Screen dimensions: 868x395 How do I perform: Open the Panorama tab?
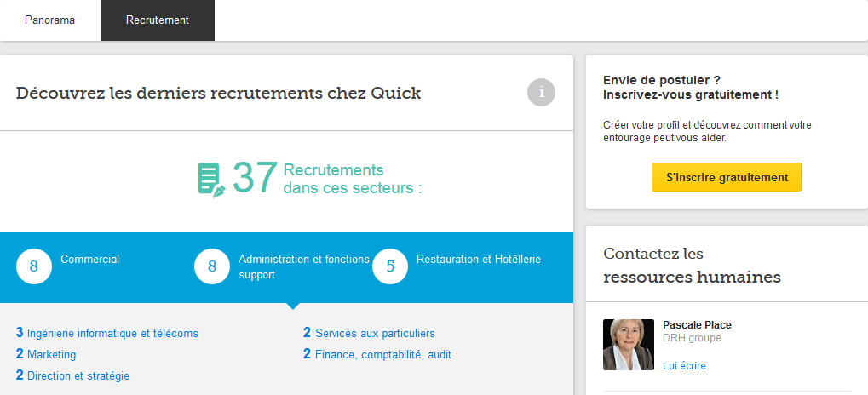(x=49, y=20)
